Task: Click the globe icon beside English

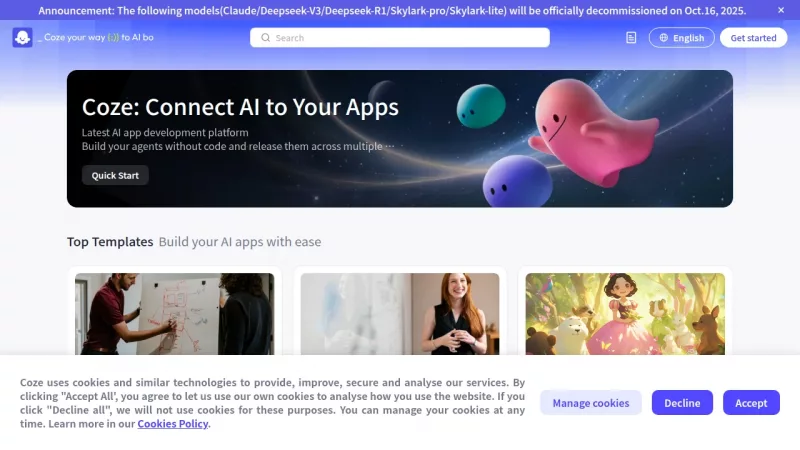Action: point(664,38)
